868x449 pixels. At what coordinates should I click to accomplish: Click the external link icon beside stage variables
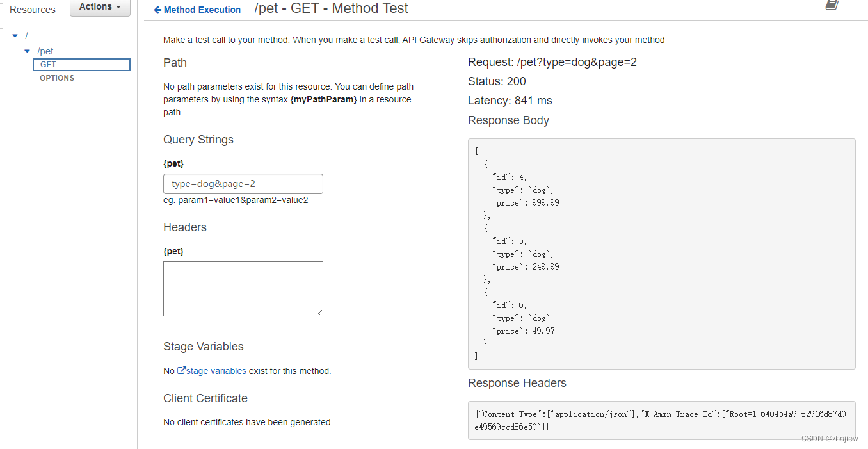coord(181,370)
